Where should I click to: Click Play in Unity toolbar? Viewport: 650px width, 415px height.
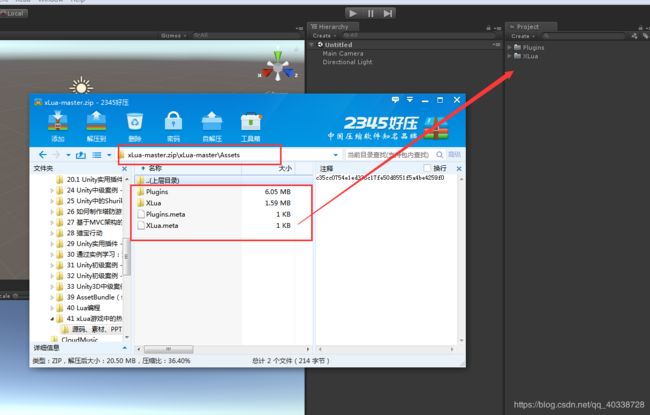pyautogui.click(x=353, y=13)
